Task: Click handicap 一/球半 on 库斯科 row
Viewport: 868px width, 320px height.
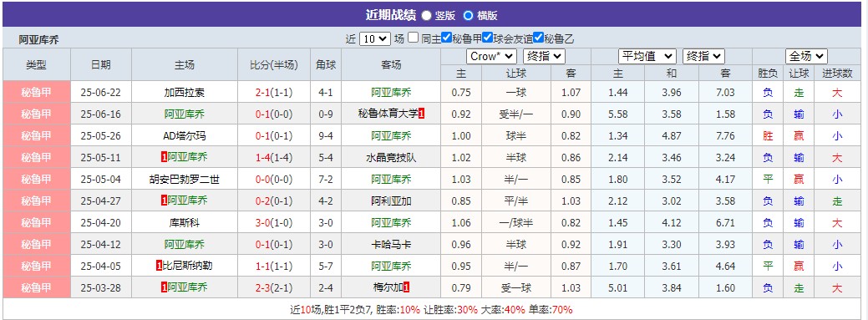Action: 516,222
